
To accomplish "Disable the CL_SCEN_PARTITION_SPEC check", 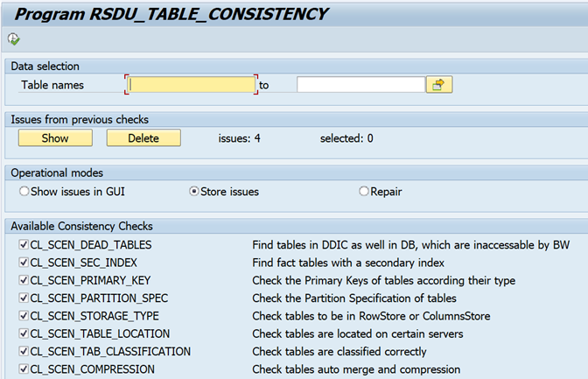I will tap(24, 298).
